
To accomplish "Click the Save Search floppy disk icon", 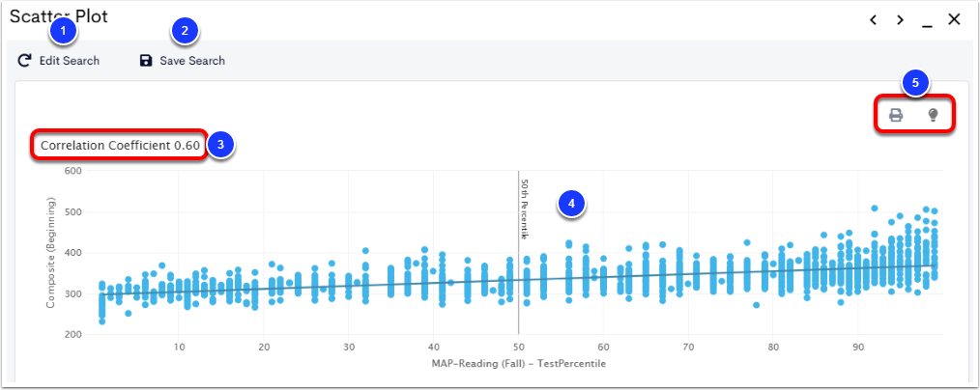I will 146,61.
